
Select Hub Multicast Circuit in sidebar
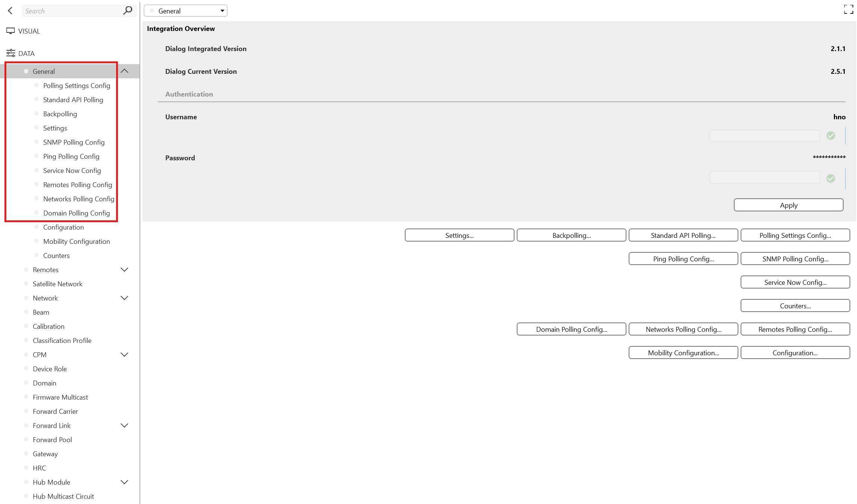pos(63,496)
